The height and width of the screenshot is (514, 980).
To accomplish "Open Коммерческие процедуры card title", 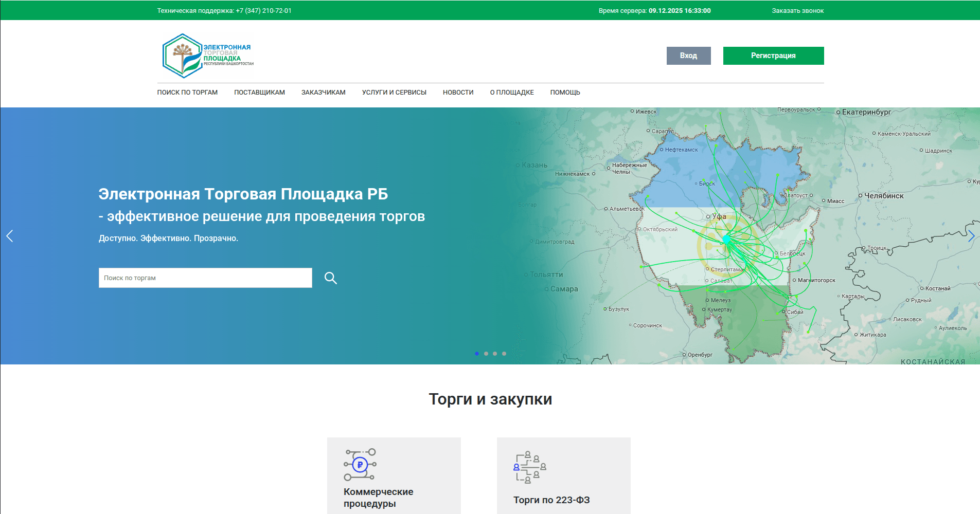I will pyautogui.click(x=378, y=498).
